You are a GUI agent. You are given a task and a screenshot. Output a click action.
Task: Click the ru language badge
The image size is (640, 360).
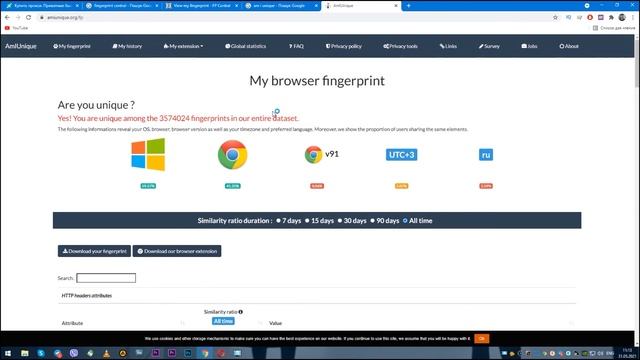pos(486,155)
